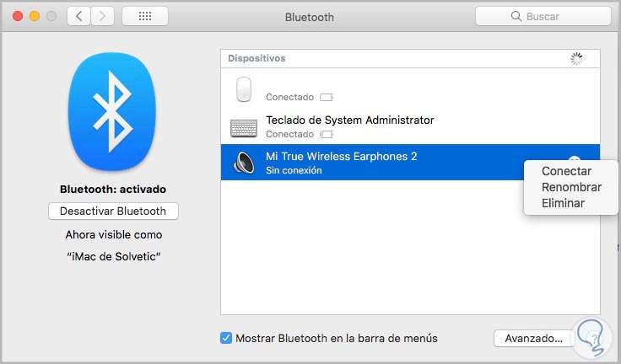Click the "iMac de Solvetic" name text
This screenshot has height=364, width=621.
click(114, 256)
